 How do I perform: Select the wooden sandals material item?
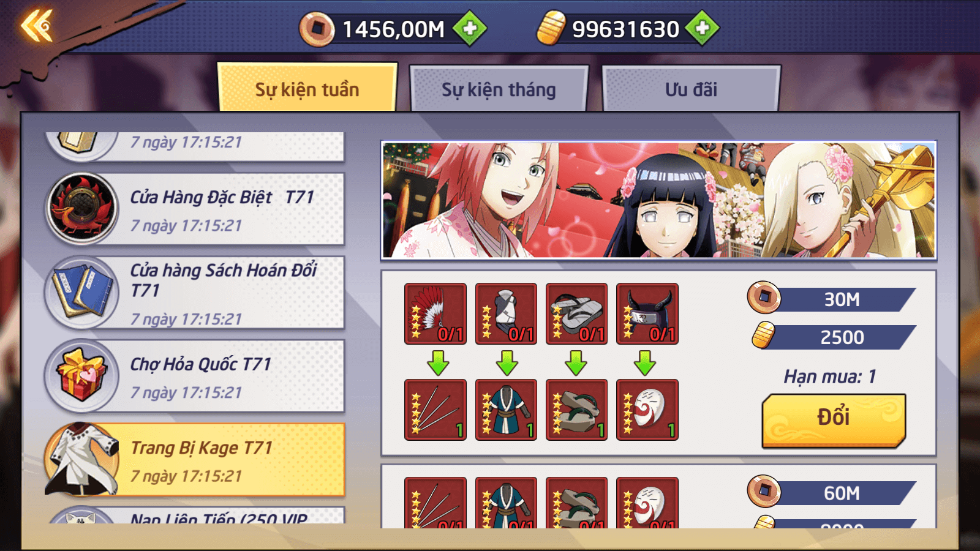[x=577, y=313]
